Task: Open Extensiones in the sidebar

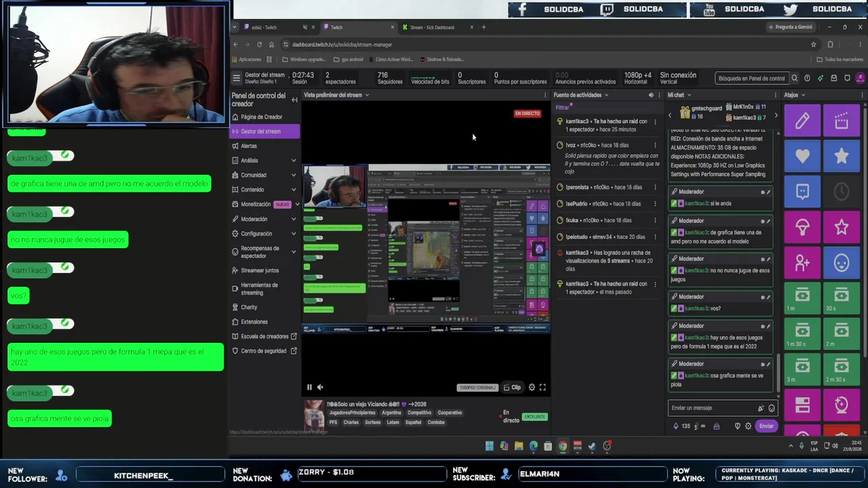Action: click(x=254, y=322)
